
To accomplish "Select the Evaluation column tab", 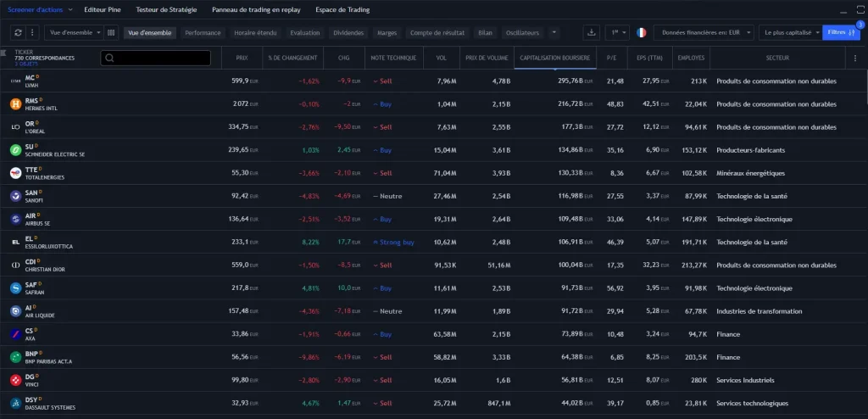I will click(305, 33).
